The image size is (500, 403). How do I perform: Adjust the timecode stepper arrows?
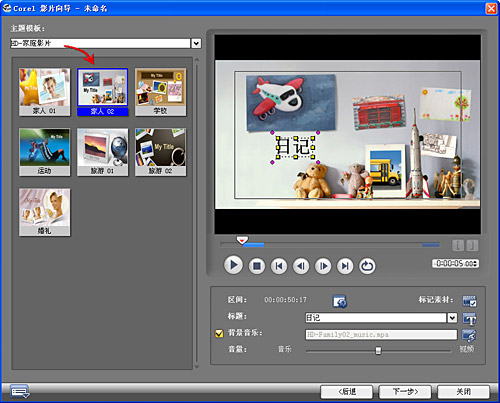pos(477,263)
